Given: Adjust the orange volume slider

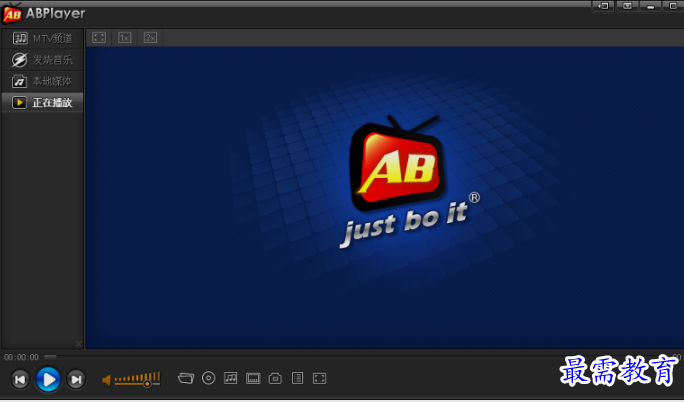Looking at the screenshot, I should pyautogui.click(x=137, y=379).
